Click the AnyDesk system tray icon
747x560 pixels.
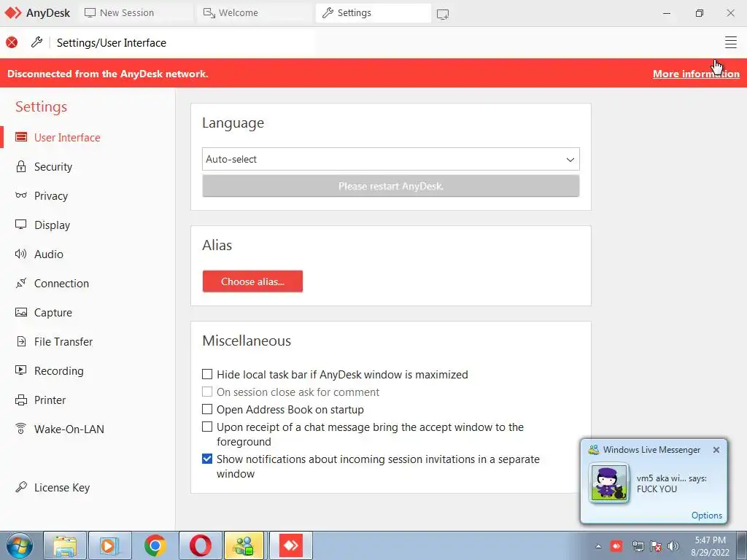coord(616,546)
